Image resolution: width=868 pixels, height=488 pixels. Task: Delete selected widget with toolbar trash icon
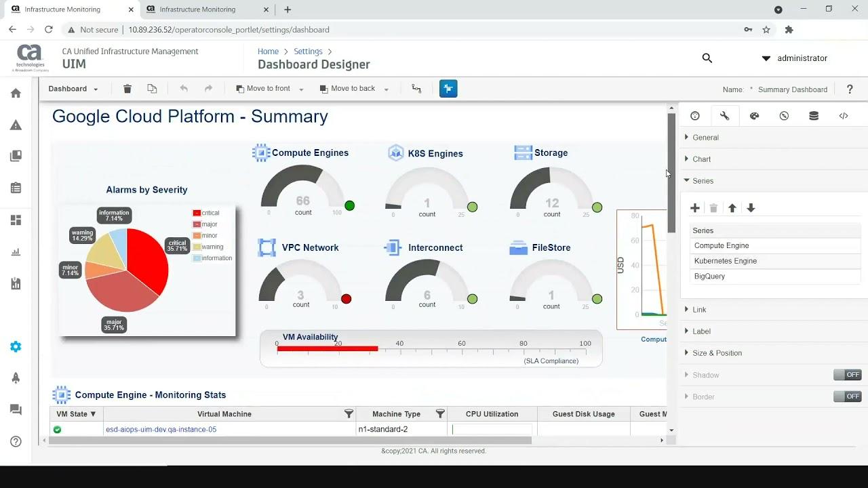tap(127, 89)
